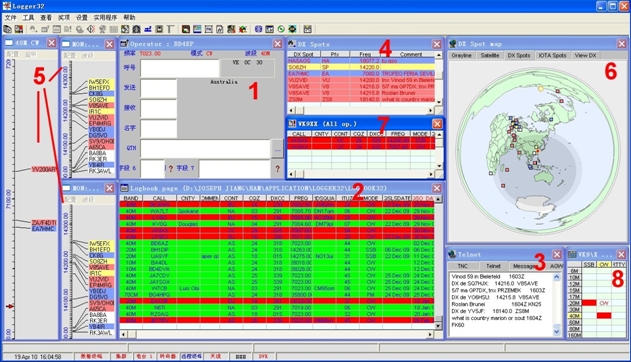Image resolution: width=631 pixels, height=362 pixels.
Task: Click in the QTH input field
Action: click(x=205, y=148)
